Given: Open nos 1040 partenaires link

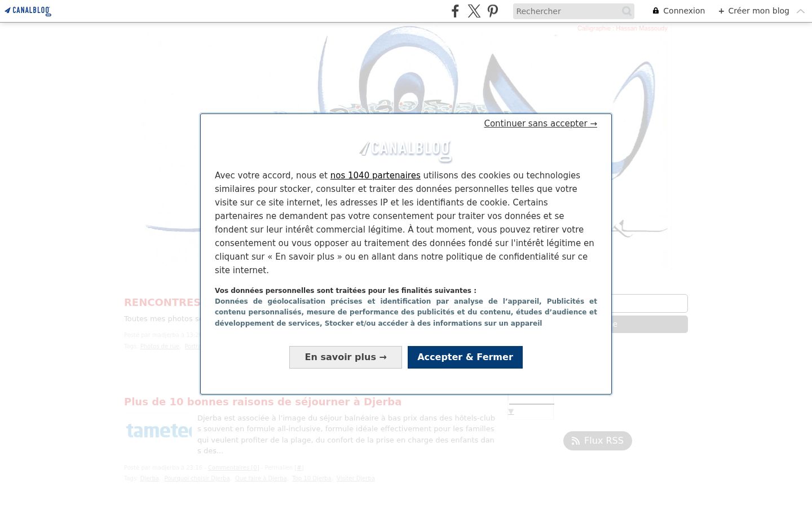Looking at the screenshot, I should tap(375, 176).
